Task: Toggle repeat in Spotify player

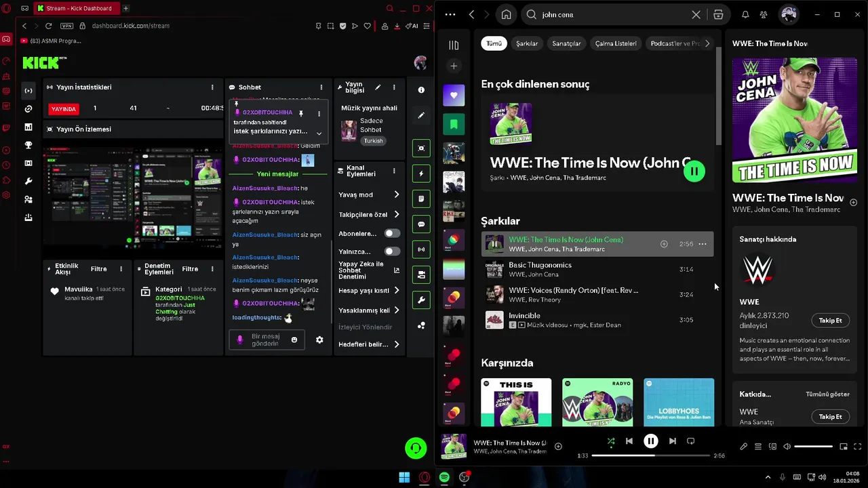Action: [690, 441]
